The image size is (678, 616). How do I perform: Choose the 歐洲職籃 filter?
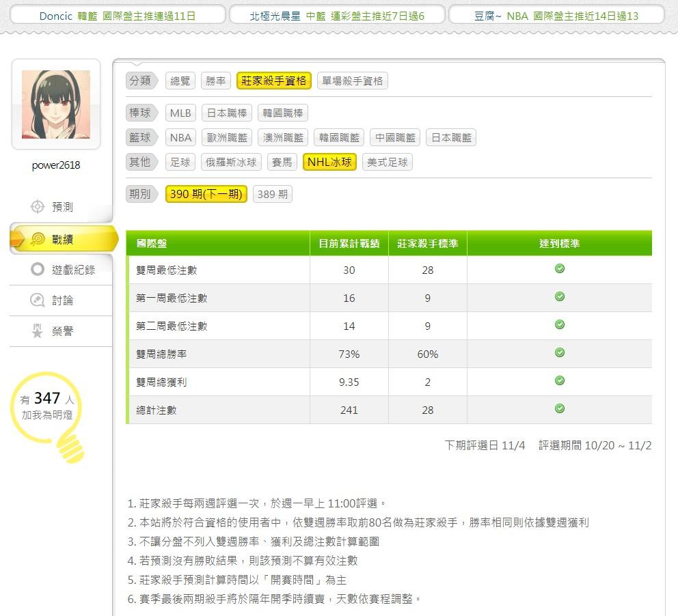pos(227,138)
